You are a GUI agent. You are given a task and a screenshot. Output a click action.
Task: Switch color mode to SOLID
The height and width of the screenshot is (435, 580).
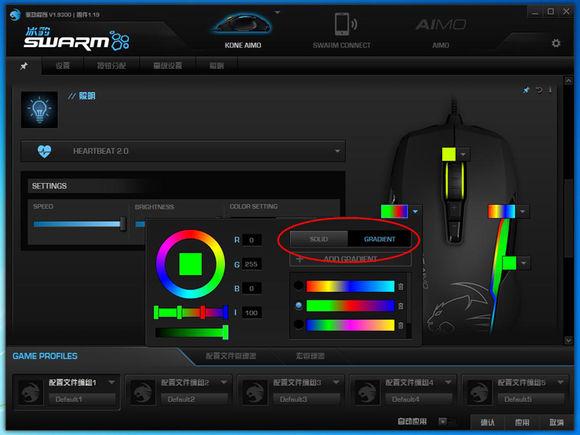pyautogui.click(x=318, y=239)
